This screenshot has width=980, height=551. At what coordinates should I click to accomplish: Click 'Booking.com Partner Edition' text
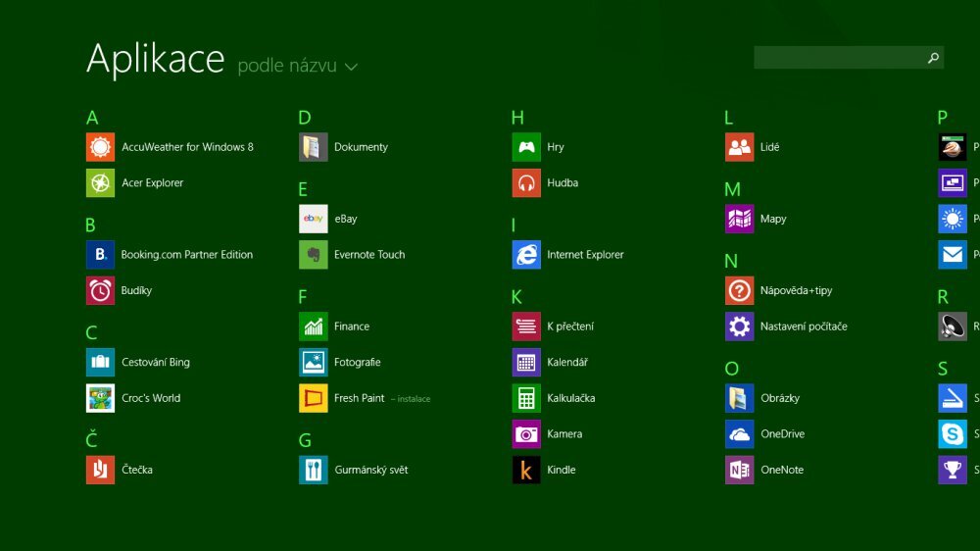pyautogui.click(x=187, y=255)
